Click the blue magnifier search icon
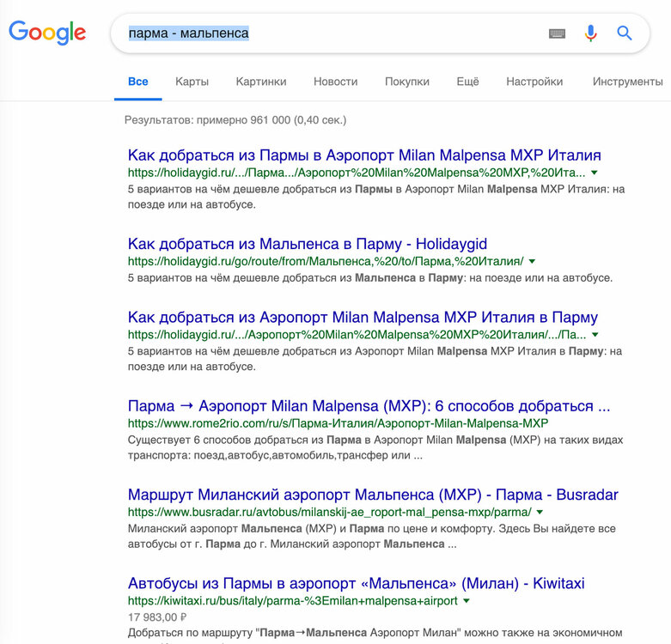The image size is (671, 644). tap(624, 33)
